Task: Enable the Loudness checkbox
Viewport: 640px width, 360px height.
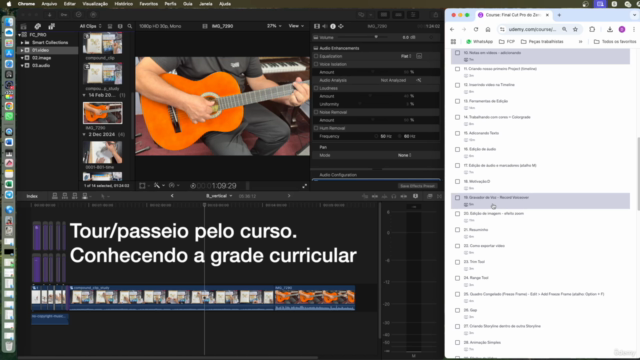Action: (316, 88)
